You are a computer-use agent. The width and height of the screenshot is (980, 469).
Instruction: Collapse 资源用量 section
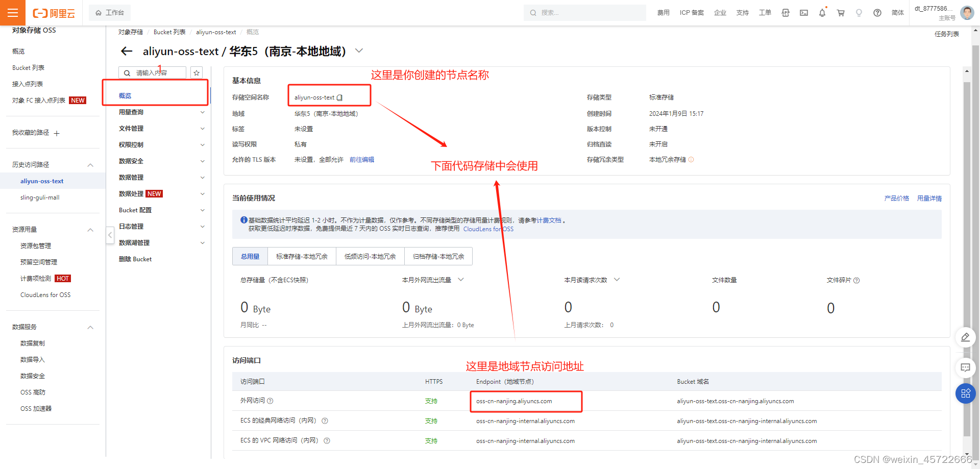pyautogui.click(x=90, y=230)
